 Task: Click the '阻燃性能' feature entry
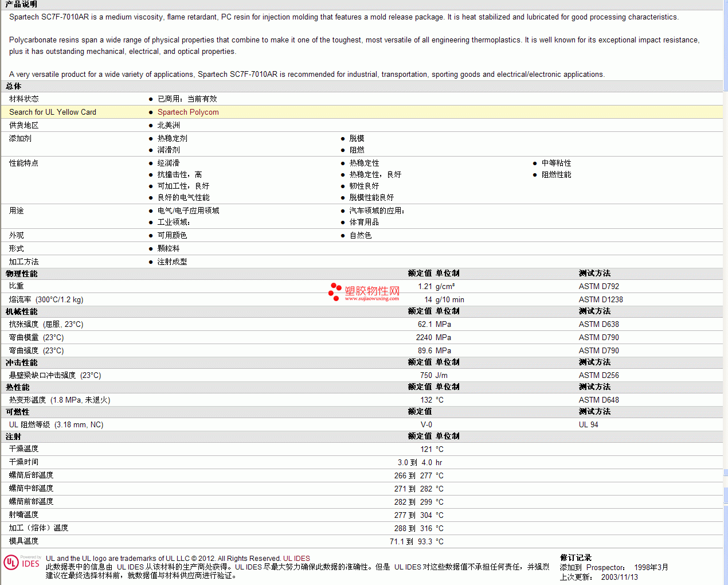tap(557, 174)
